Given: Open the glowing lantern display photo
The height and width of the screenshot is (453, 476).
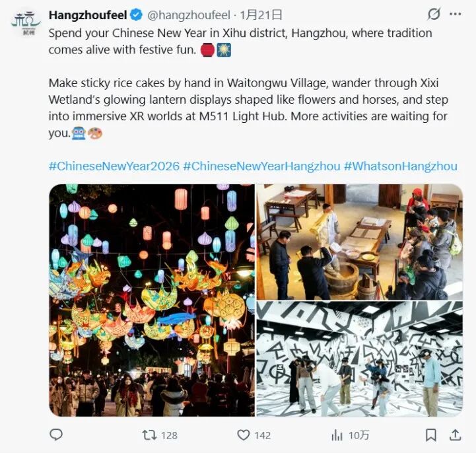Looking at the screenshot, I should pos(152,300).
